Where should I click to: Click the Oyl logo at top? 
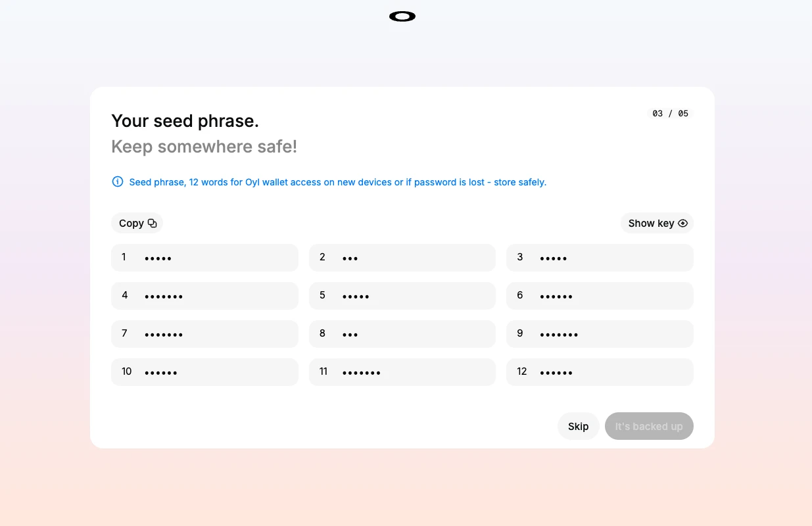tap(402, 16)
